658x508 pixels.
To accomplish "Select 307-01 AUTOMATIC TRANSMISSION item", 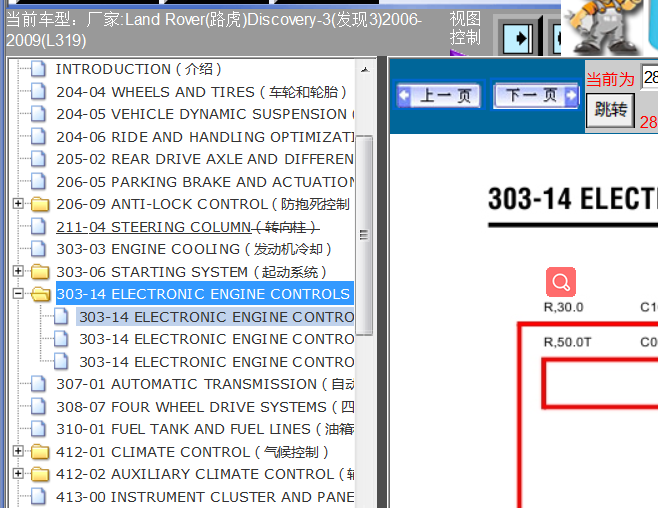I will pyautogui.click(x=205, y=384).
